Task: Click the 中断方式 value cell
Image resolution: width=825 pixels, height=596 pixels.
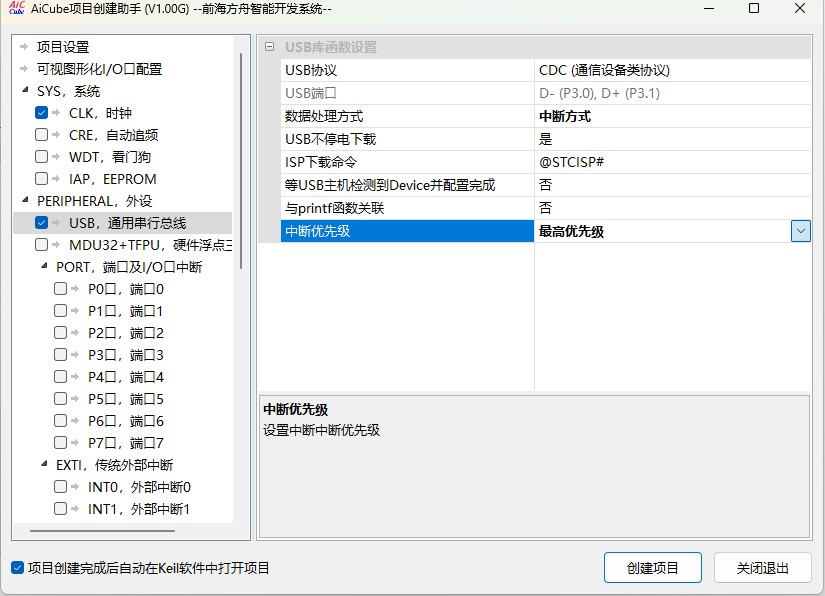Action: click(672, 116)
